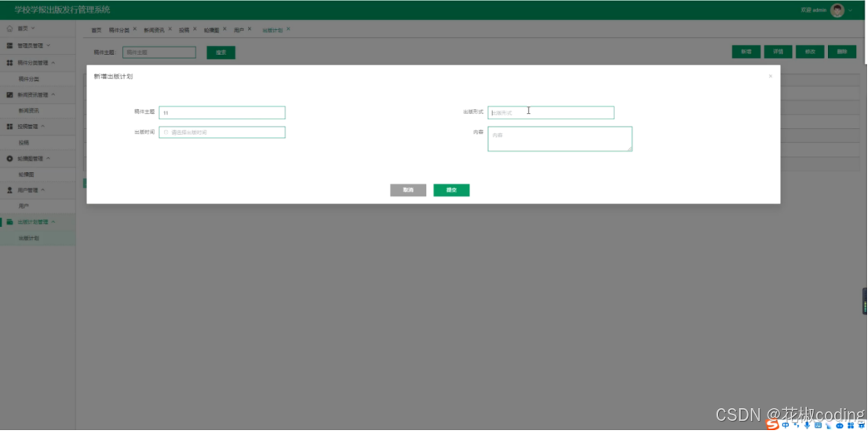This screenshot has width=868, height=431.
Task: Click the 新闻资讯管理 sidebar icon
Action: (x=9, y=95)
